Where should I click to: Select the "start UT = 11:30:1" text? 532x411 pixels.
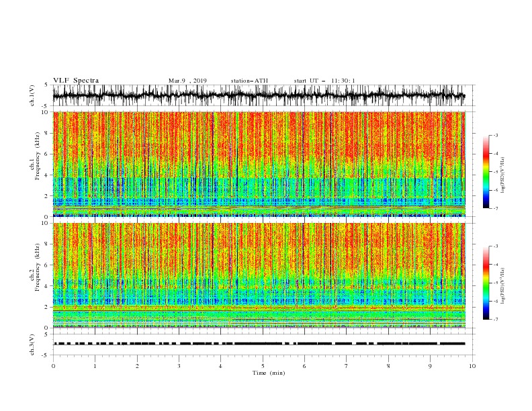pos(324,81)
